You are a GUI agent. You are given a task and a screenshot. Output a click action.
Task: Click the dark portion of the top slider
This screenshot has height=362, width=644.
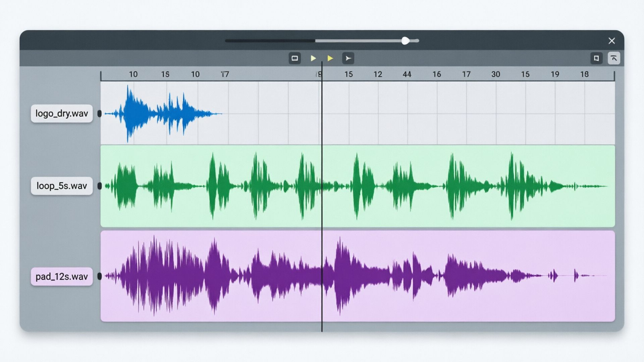(x=270, y=41)
